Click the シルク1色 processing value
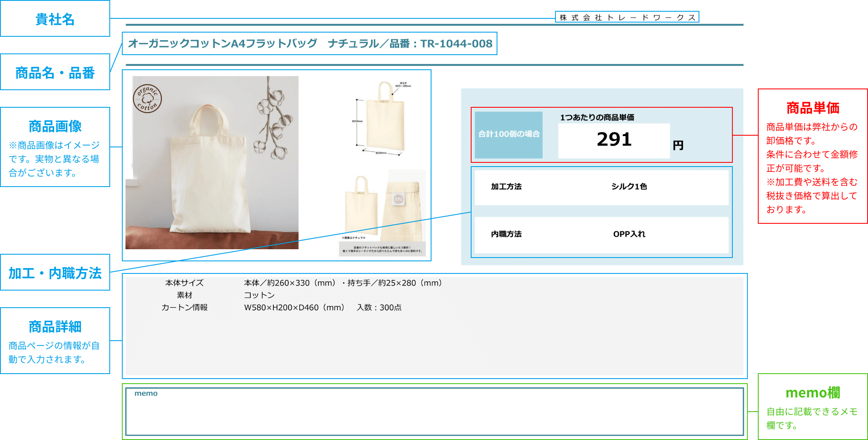 629,187
